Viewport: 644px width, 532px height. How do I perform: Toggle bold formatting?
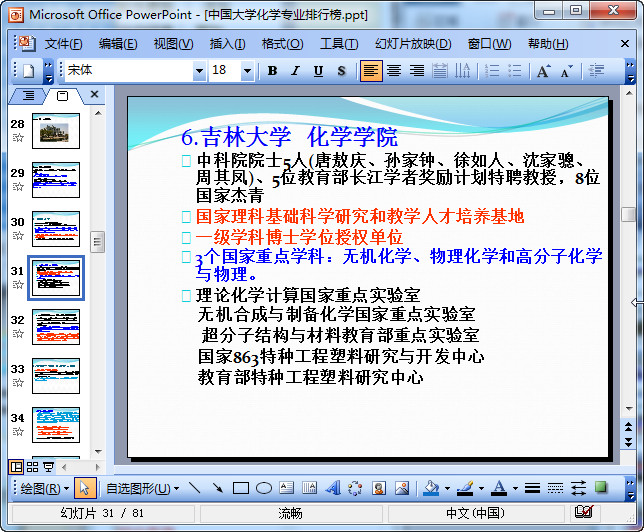(272, 71)
